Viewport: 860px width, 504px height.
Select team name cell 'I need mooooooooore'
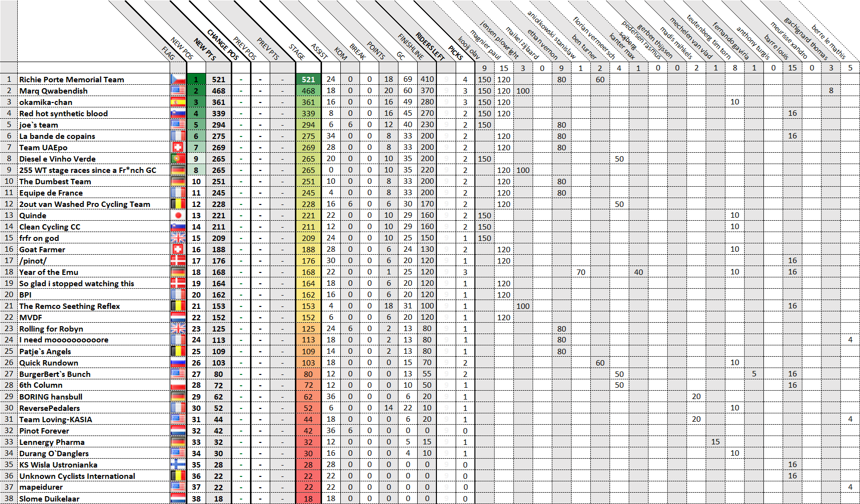pos(94,340)
